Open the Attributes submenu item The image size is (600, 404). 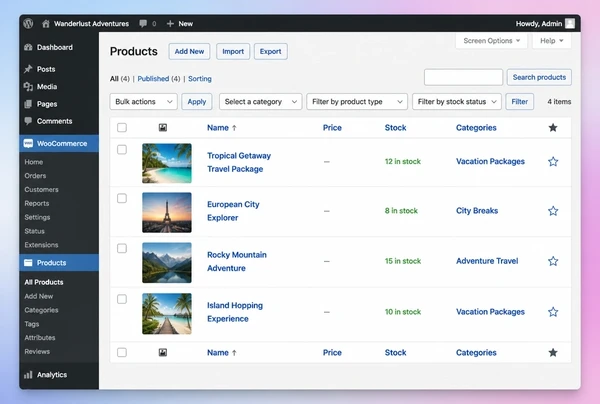40,337
